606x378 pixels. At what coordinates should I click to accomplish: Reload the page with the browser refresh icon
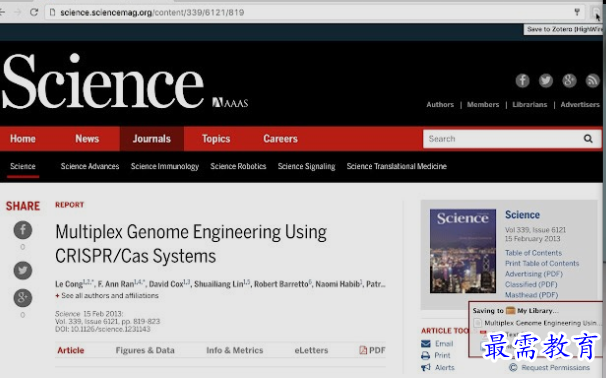[x=34, y=12]
